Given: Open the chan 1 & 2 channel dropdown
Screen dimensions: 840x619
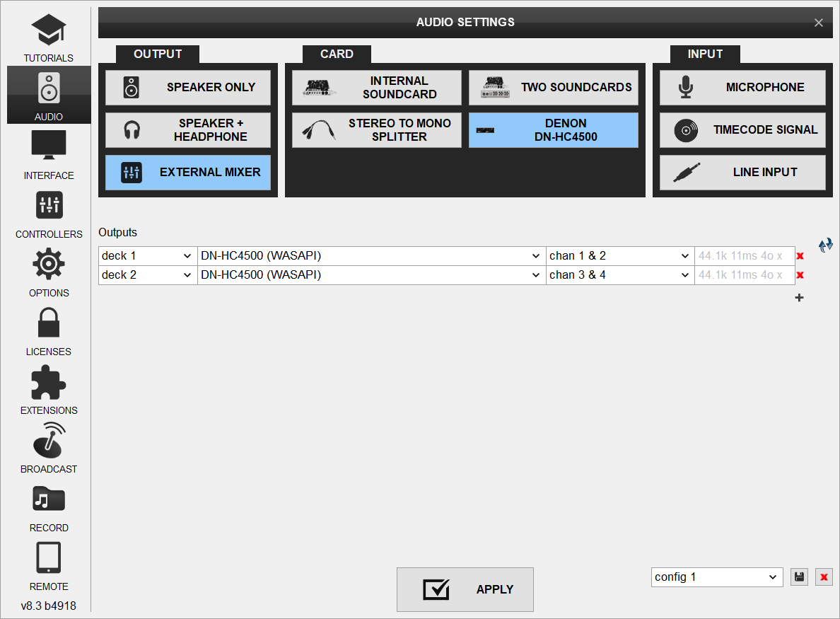Looking at the screenshot, I should (x=620, y=256).
